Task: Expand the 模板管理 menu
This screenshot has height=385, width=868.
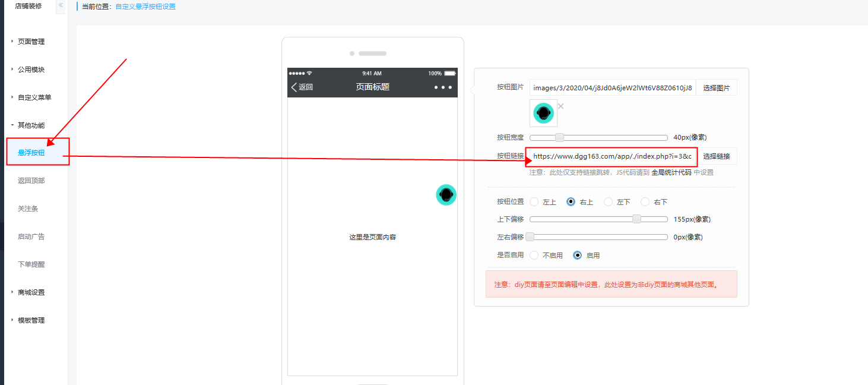Action: (x=31, y=320)
